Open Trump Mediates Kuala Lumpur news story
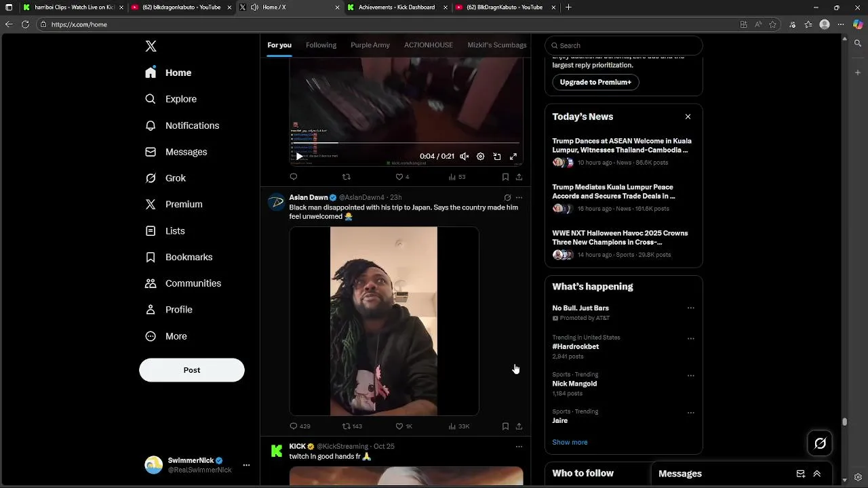The image size is (868, 488). point(623,197)
